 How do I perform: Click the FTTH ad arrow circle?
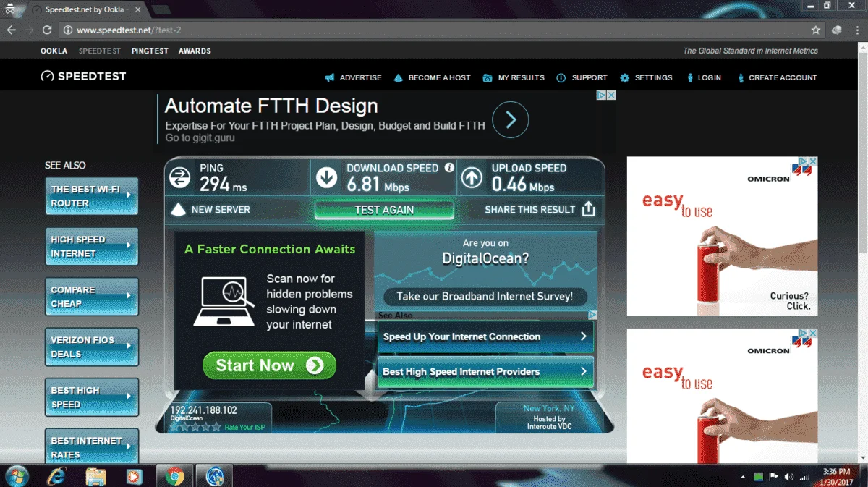511,119
